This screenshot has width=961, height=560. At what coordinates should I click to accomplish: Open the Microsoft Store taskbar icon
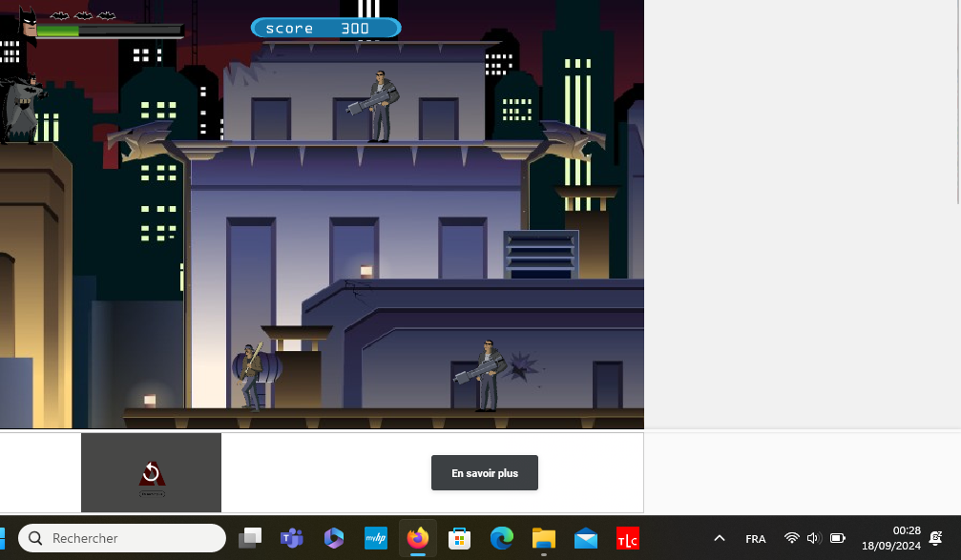point(459,538)
